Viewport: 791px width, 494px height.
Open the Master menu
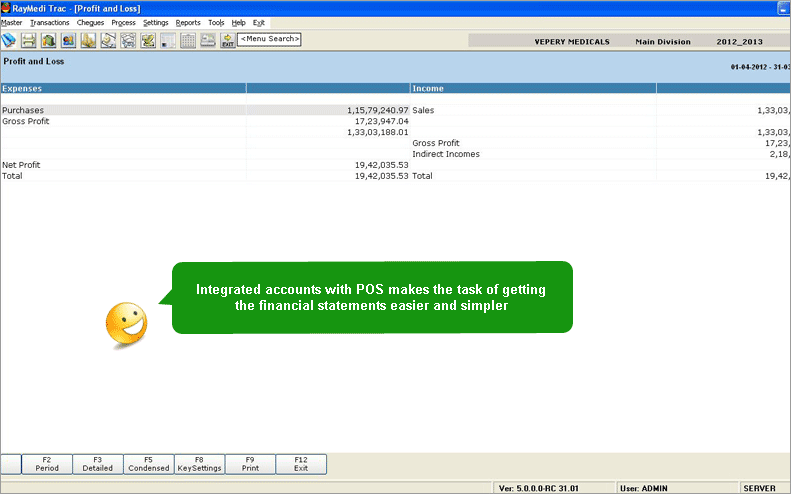click(12, 23)
